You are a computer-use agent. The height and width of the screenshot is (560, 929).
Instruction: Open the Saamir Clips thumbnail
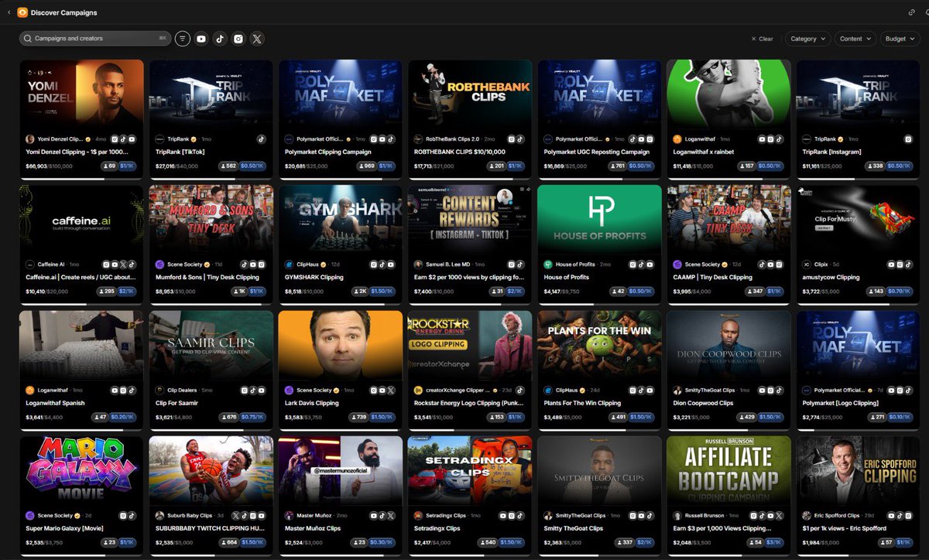(211, 345)
